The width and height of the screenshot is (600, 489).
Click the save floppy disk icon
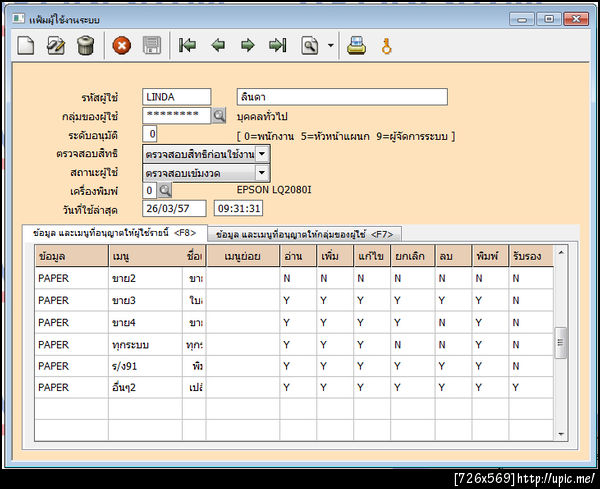[152, 45]
